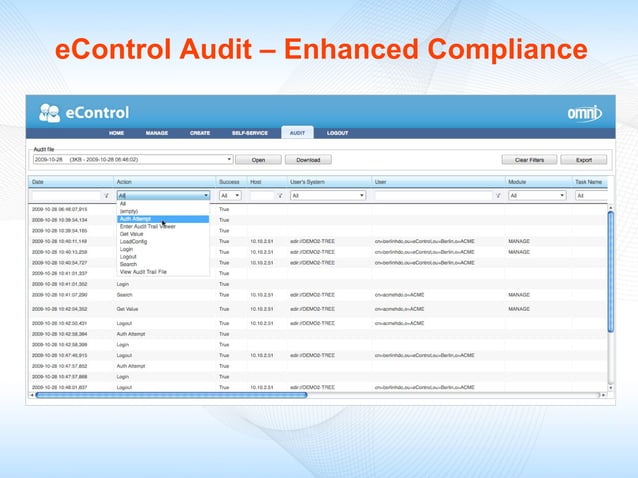Screen dimensions: 638x478
Task: Sort by the Host column header
Action: pyautogui.click(x=267, y=182)
